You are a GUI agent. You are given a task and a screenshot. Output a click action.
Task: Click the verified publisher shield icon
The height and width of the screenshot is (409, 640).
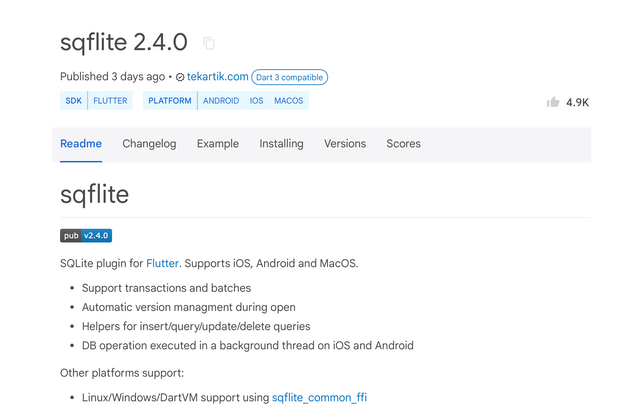click(x=180, y=77)
